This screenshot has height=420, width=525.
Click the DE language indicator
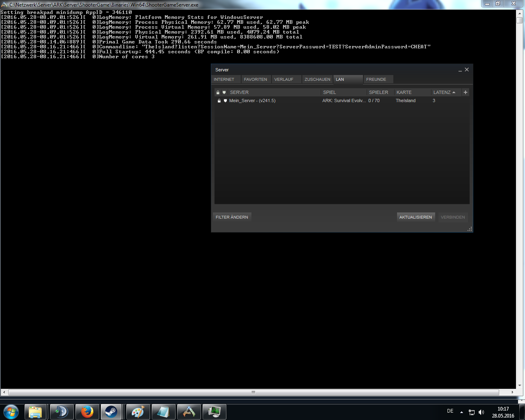point(450,411)
